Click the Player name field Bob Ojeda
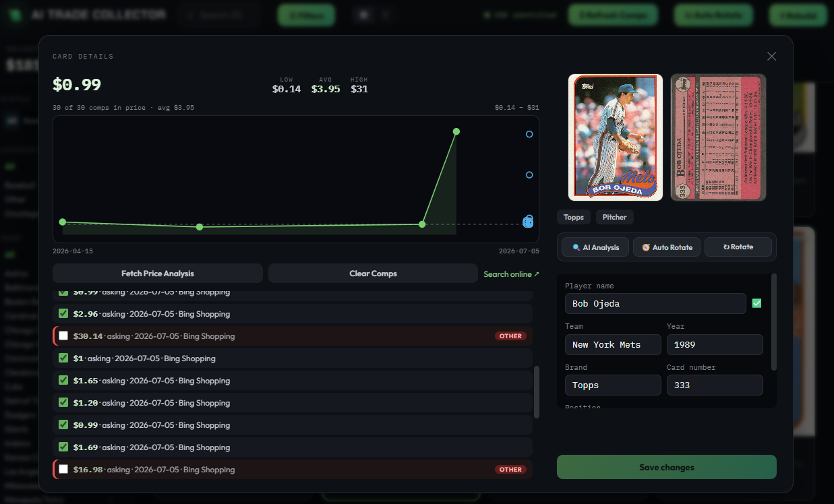The image size is (834, 504). pos(655,304)
